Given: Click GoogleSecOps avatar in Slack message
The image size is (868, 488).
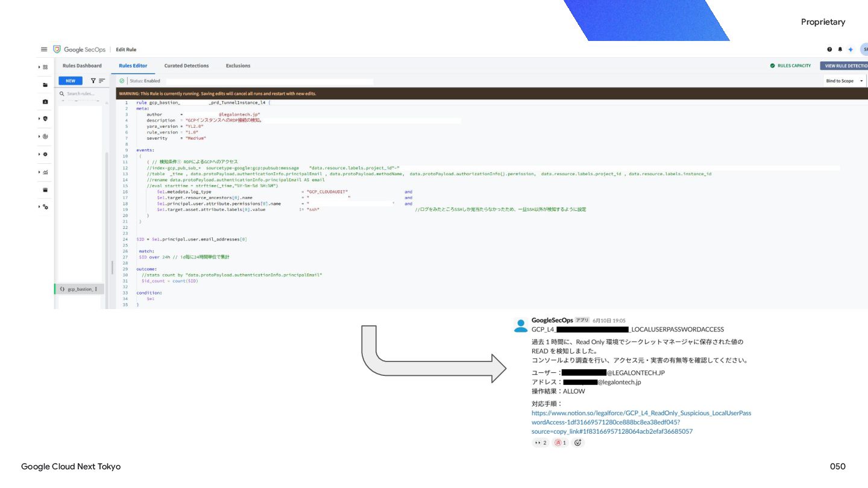Looking at the screenshot, I should [x=521, y=325].
